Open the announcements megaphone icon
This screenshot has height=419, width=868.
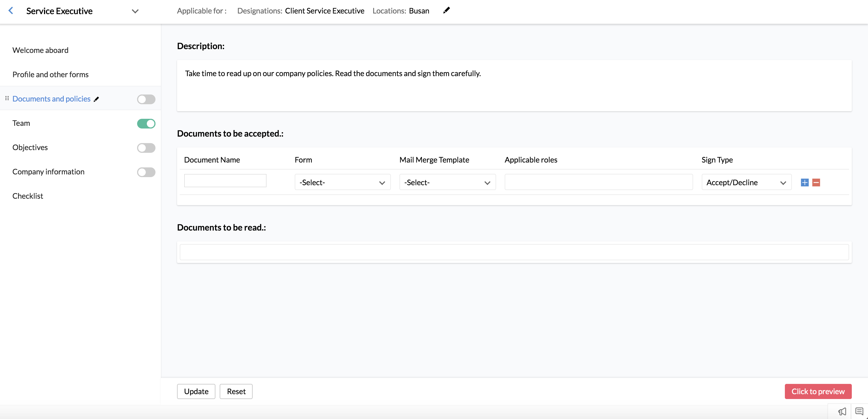[842, 411]
